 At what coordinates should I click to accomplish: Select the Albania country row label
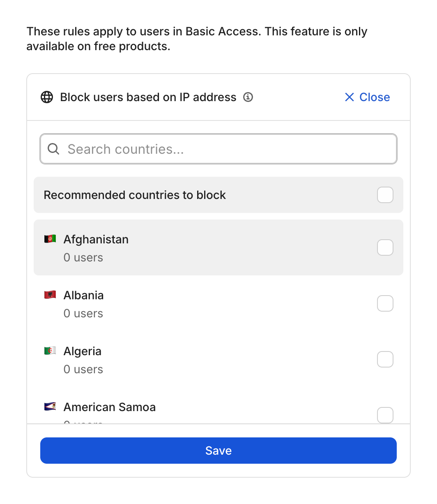pyautogui.click(x=84, y=295)
